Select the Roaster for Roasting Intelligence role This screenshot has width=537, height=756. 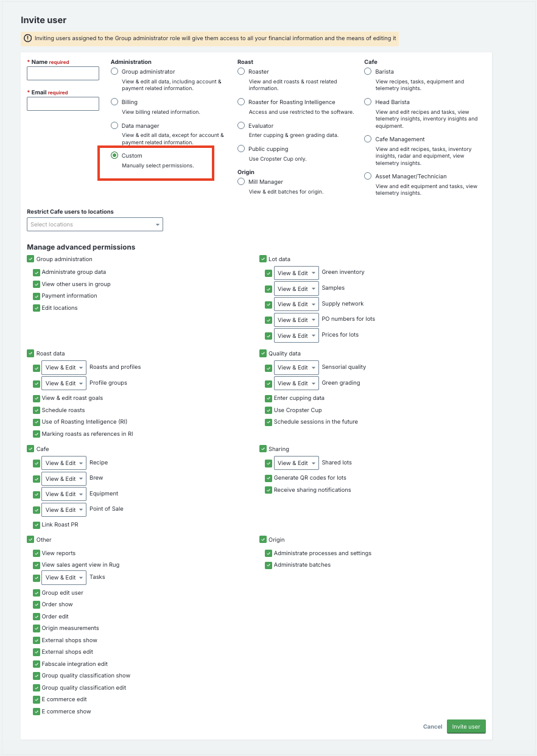coord(241,102)
